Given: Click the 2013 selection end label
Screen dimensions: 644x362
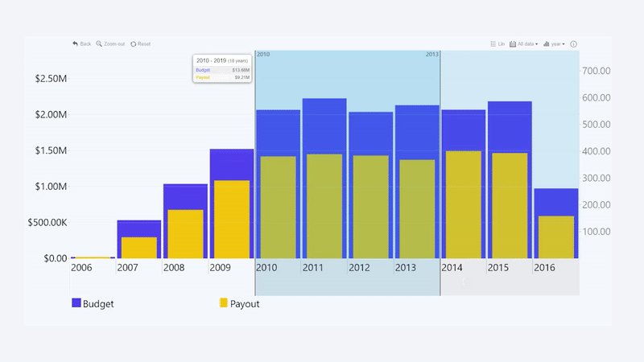Looking at the screenshot, I should [431, 54].
